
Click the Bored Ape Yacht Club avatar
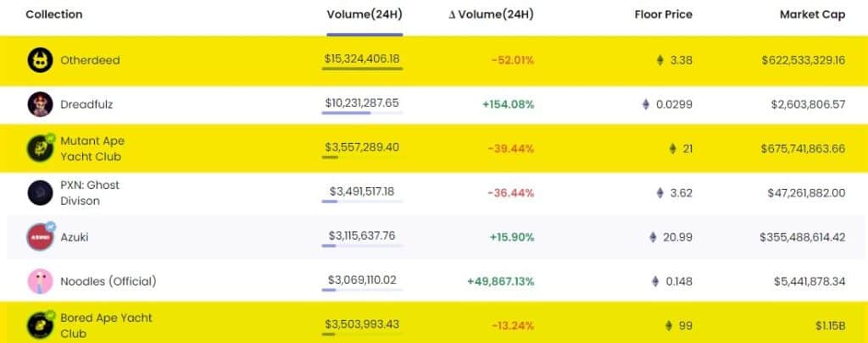pyautogui.click(x=41, y=325)
